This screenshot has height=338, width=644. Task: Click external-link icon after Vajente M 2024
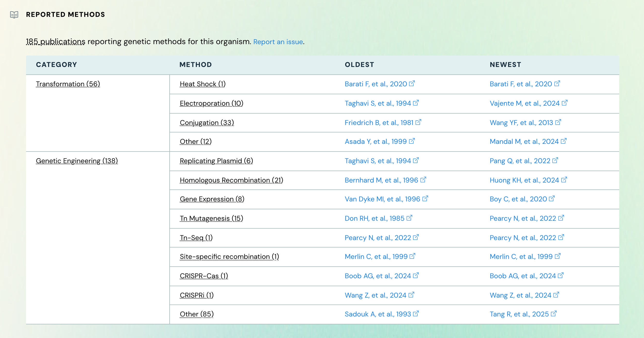click(x=565, y=103)
